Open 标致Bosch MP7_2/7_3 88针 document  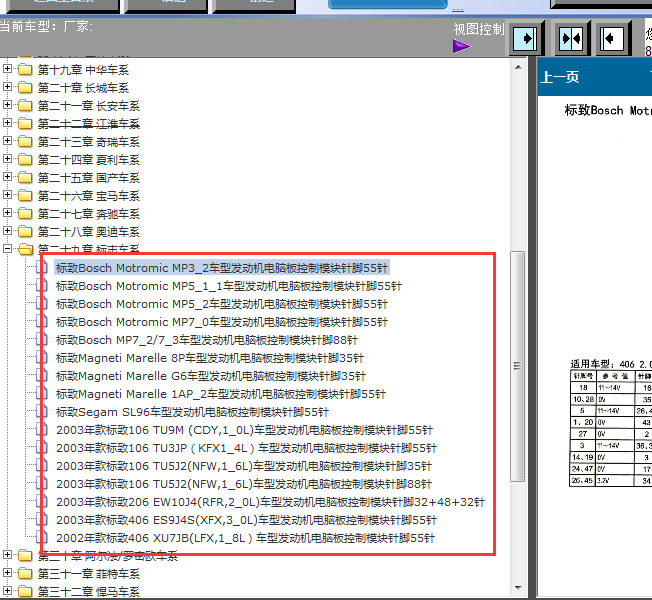[207, 340]
